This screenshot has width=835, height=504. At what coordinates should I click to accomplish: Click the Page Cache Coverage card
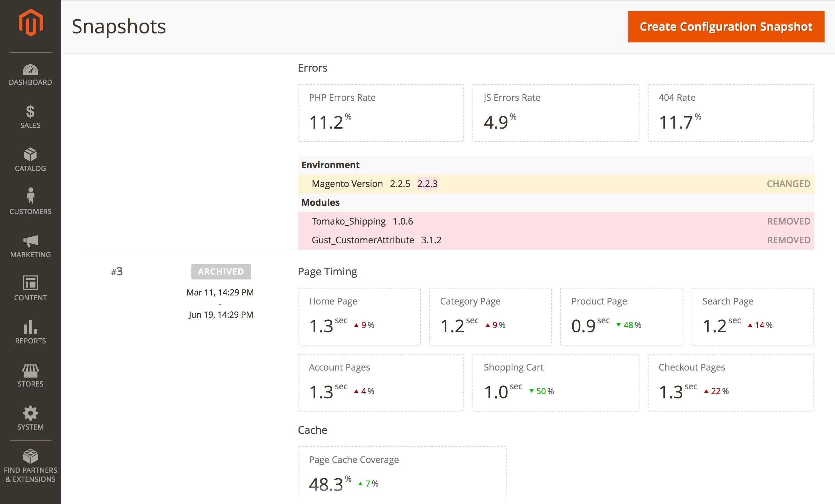tap(402, 473)
